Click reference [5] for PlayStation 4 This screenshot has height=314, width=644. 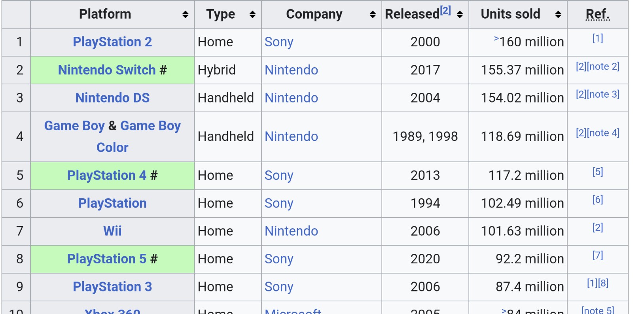point(598,172)
